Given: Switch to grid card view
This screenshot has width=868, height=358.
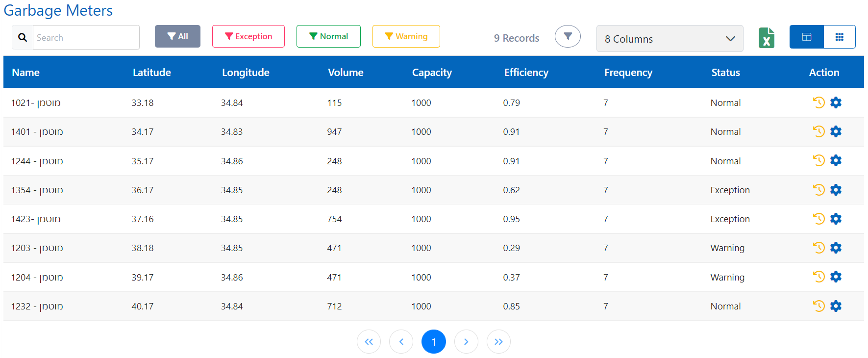Looking at the screenshot, I should (x=839, y=37).
